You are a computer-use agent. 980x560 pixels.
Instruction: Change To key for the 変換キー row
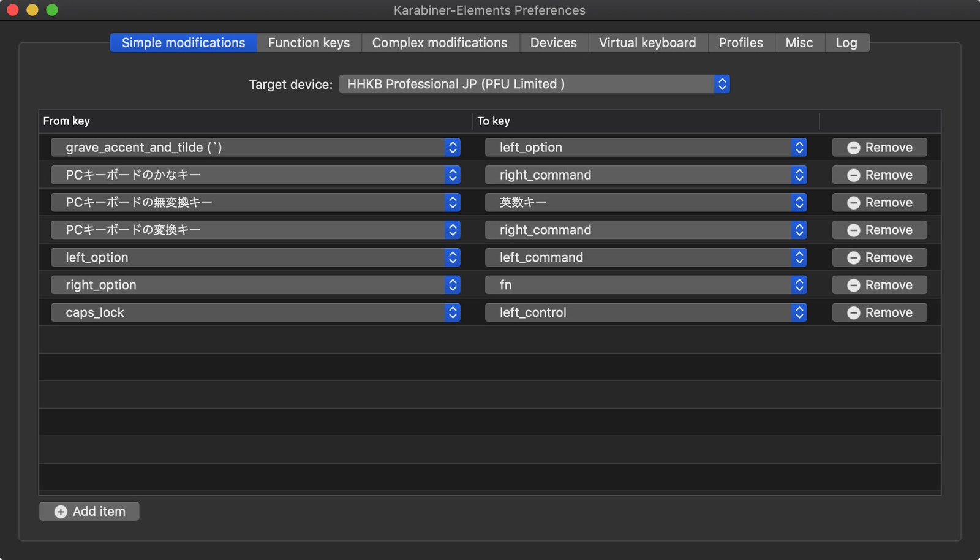click(x=646, y=230)
